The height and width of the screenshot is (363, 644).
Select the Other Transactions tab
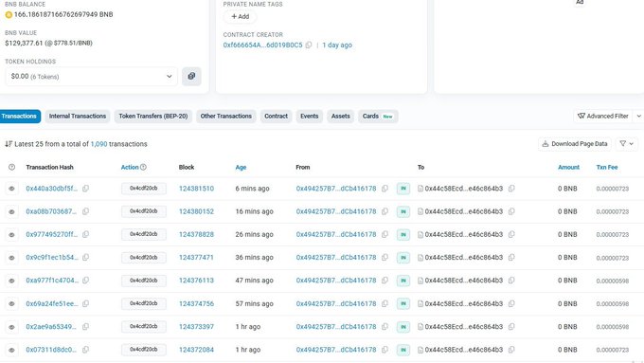point(226,117)
